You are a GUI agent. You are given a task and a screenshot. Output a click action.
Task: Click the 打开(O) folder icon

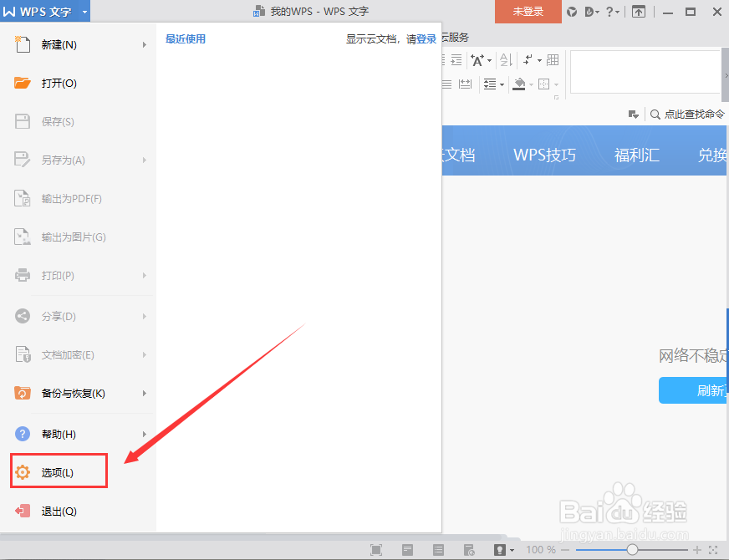(23, 83)
